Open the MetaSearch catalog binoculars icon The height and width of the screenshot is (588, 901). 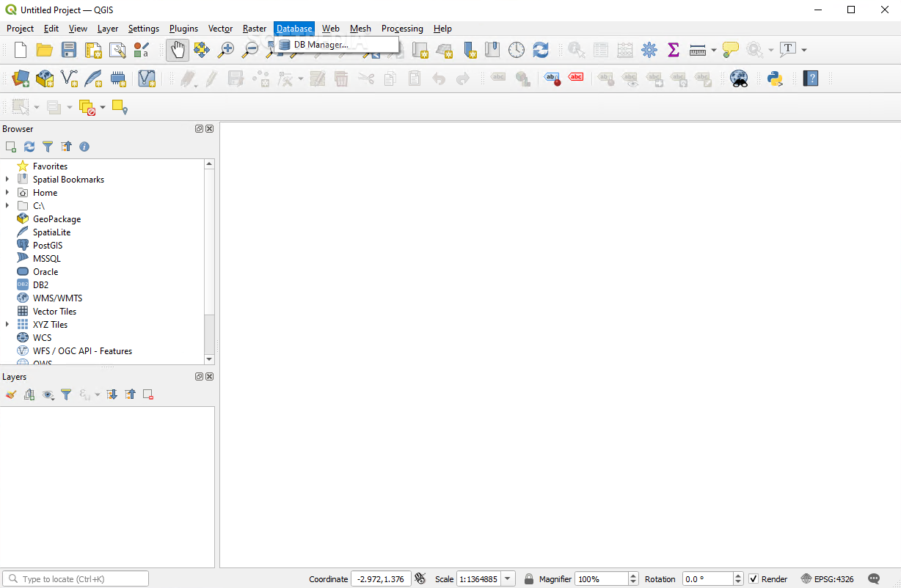pos(739,78)
